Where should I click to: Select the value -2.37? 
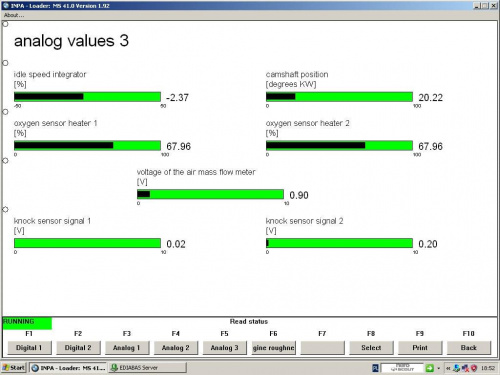click(177, 98)
